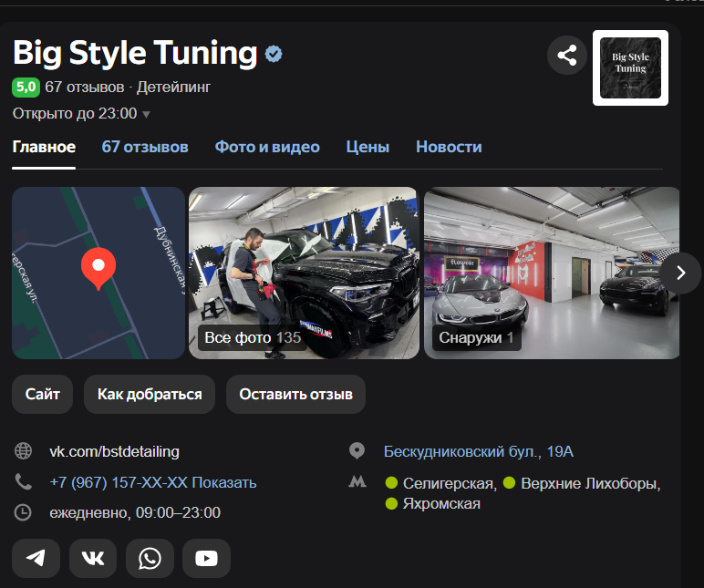Select the Главное tab
The width and height of the screenshot is (704, 588).
[44, 147]
